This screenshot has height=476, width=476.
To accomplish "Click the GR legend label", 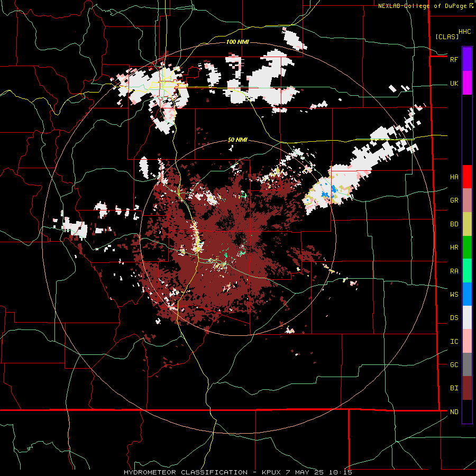I will tap(454, 200).
